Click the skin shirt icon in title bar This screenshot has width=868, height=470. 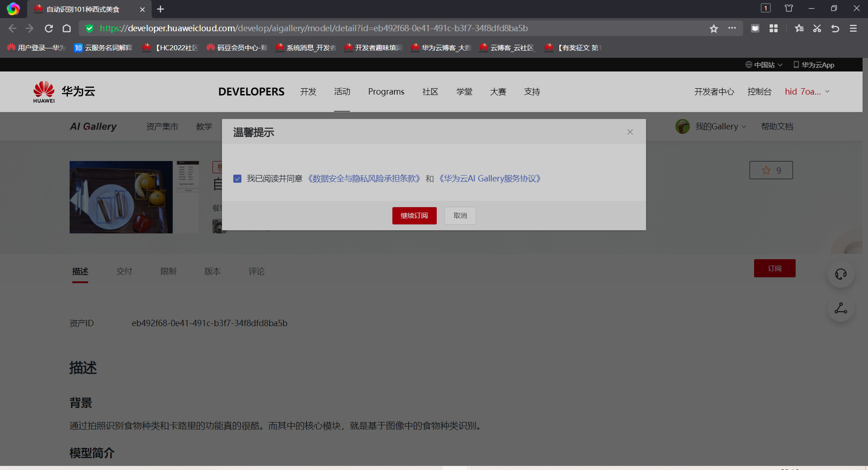pyautogui.click(x=789, y=8)
